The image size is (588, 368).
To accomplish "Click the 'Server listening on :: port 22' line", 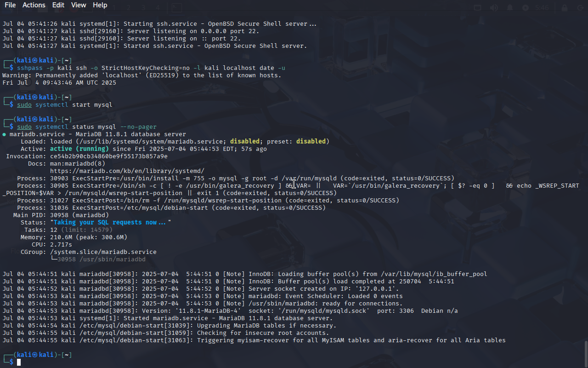I will click(122, 38).
